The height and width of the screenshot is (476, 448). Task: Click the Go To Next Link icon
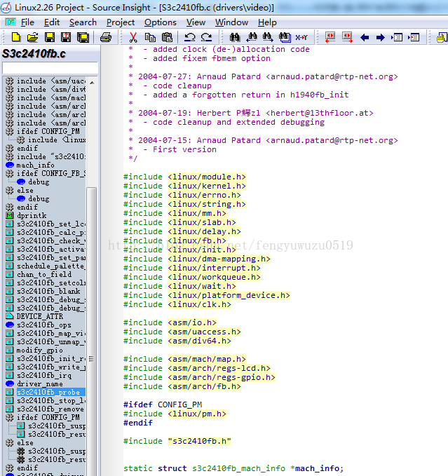pyautogui.click(x=347, y=37)
